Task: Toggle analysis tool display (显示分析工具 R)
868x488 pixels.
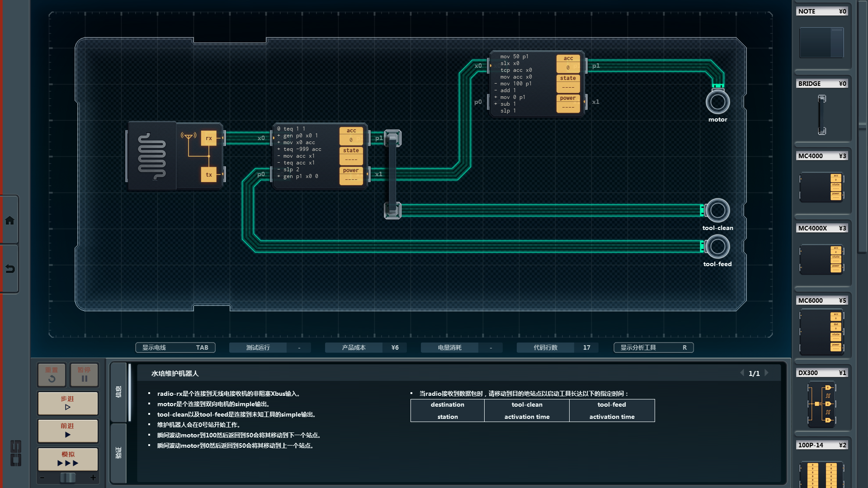Action: [653, 347]
